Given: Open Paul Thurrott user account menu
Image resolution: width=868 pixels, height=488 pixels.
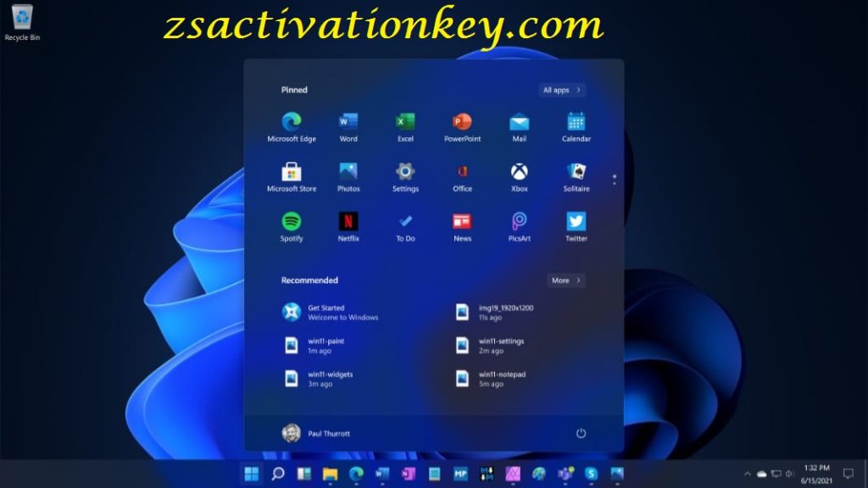Looking at the screenshot, I should click(x=316, y=433).
